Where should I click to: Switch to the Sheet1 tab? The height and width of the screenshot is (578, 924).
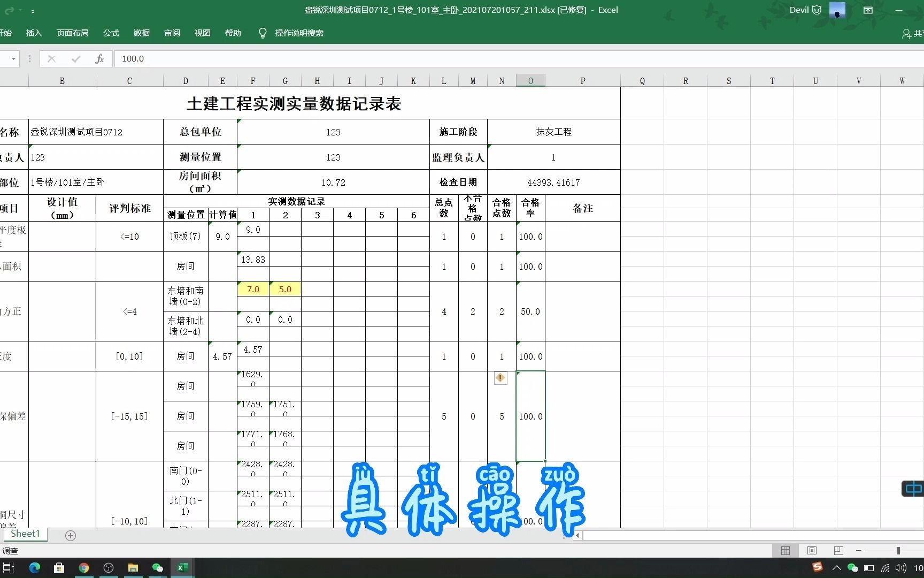coord(25,534)
